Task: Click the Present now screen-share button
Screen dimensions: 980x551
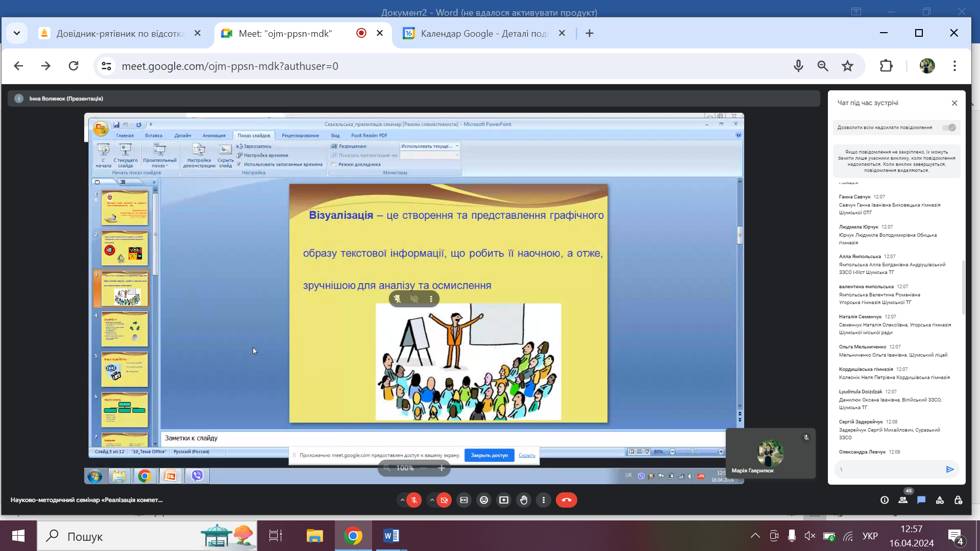Action: coord(504,500)
